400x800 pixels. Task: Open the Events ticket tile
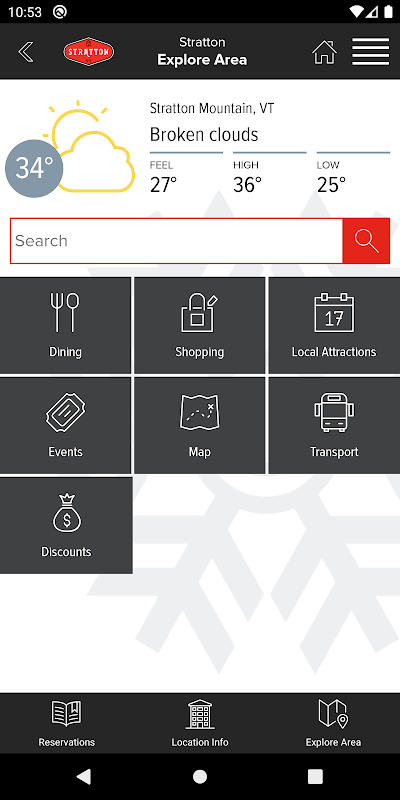pos(65,426)
